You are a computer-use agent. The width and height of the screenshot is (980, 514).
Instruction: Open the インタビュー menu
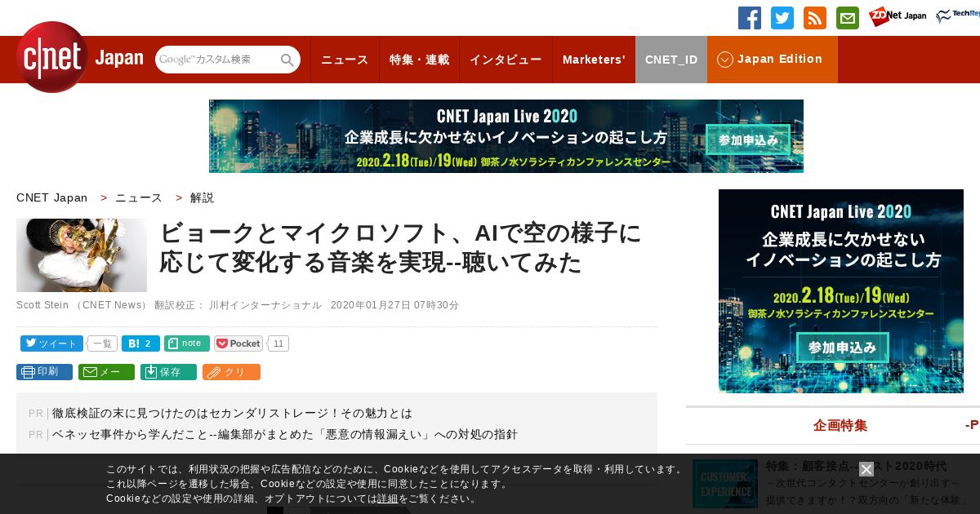tap(506, 60)
